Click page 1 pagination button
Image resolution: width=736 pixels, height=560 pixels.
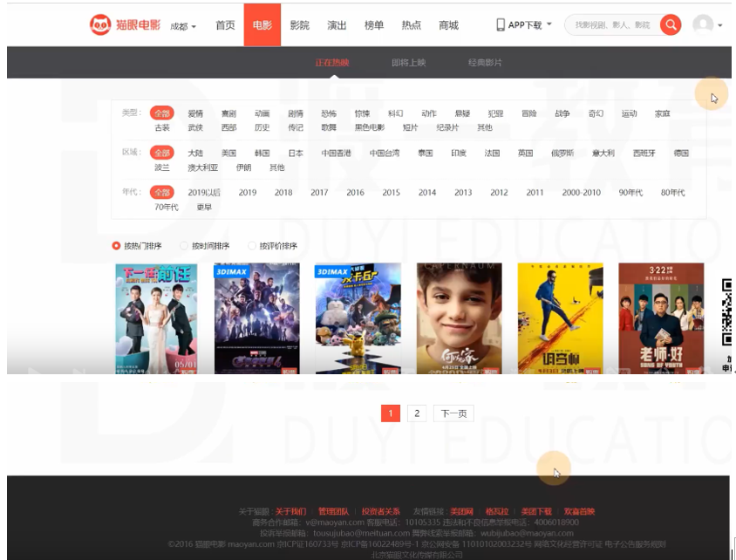[x=391, y=413]
